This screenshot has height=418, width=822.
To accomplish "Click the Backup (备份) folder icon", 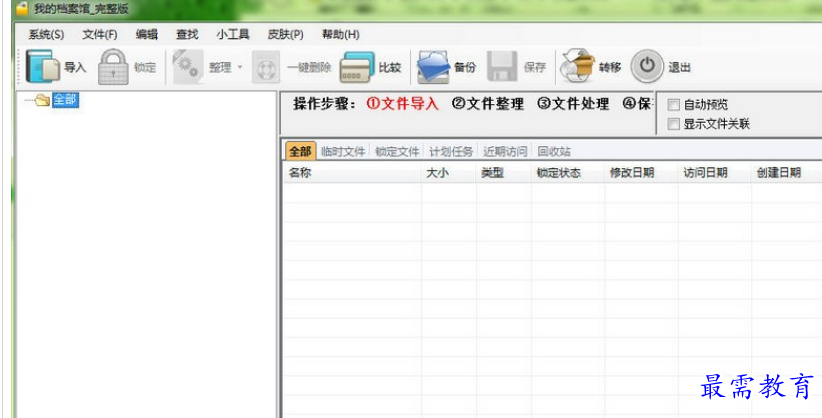I will [x=433, y=67].
